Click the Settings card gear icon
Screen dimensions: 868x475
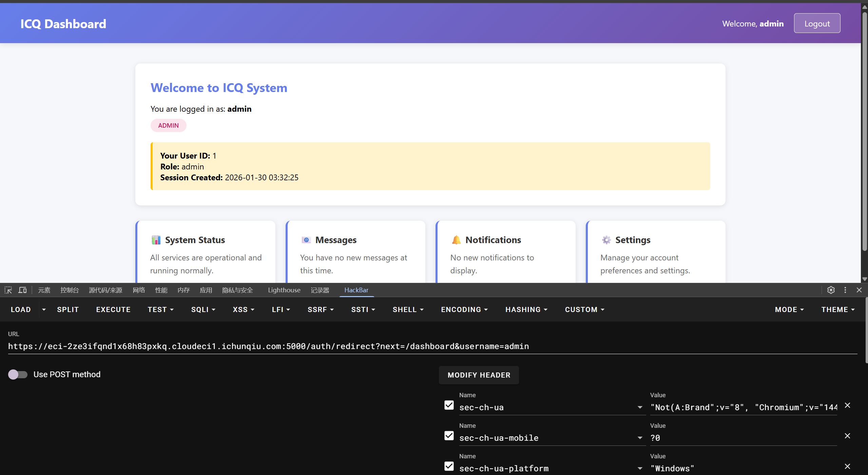606,240
